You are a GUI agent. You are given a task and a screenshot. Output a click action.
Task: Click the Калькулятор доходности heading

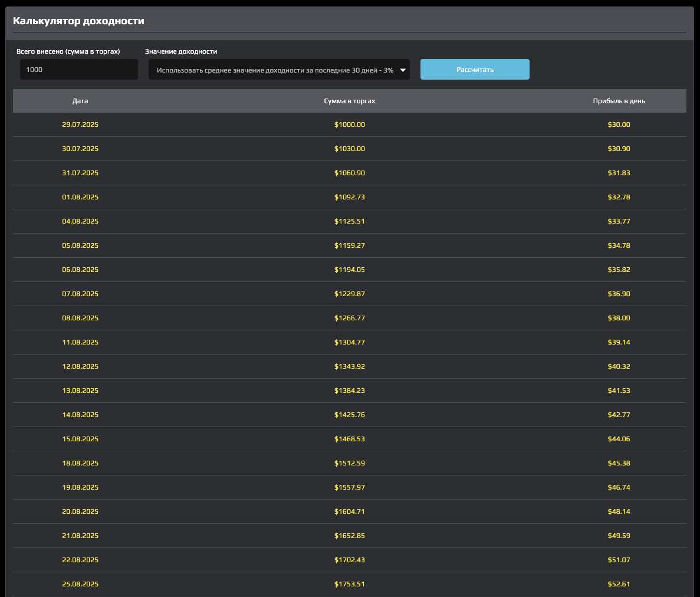click(78, 21)
